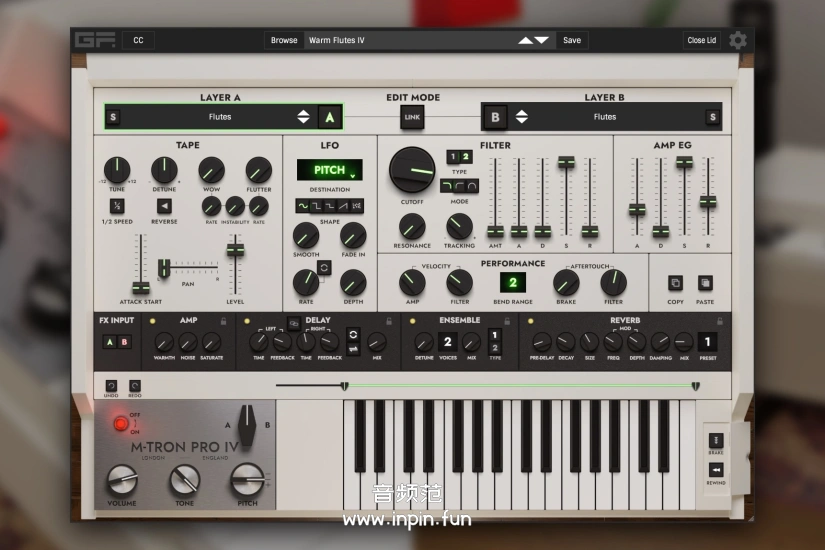Screen dimensions: 825x550
Task: Toggle the red power On/Off switch
Action: coord(121,423)
